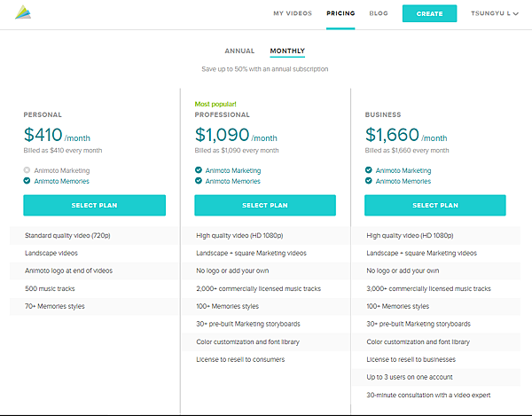The width and height of the screenshot is (532, 416).
Task: Open My Videos in navigation
Action: coord(293,13)
